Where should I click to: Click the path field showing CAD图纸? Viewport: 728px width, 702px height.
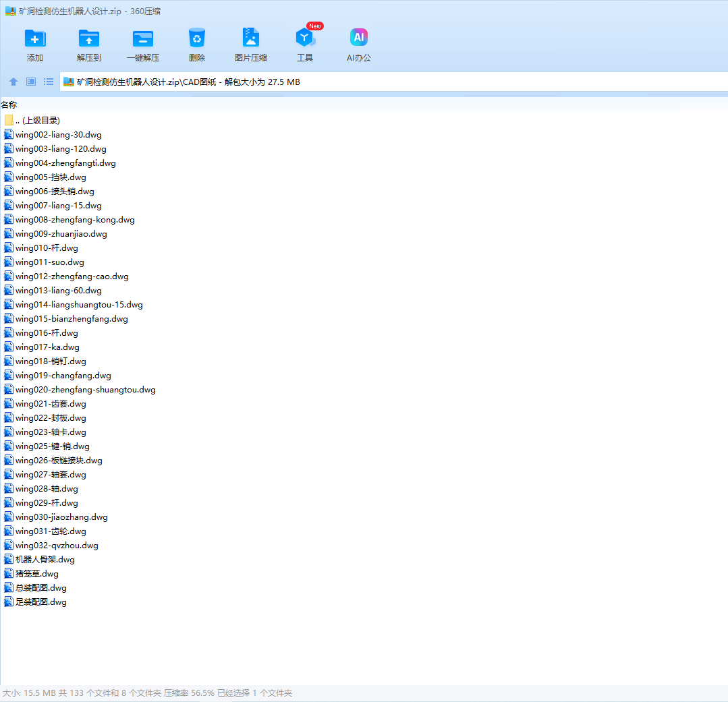click(x=394, y=82)
